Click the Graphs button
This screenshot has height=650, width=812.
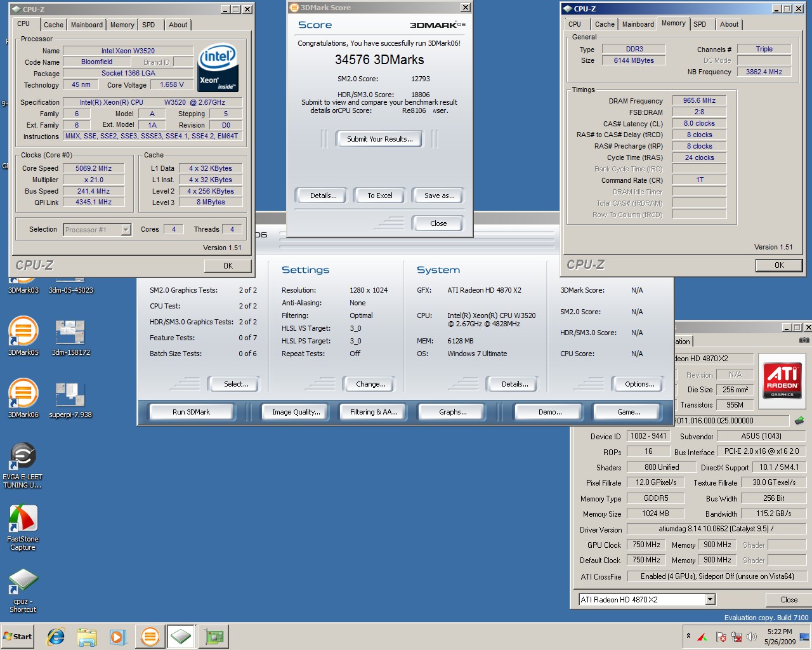click(x=453, y=412)
